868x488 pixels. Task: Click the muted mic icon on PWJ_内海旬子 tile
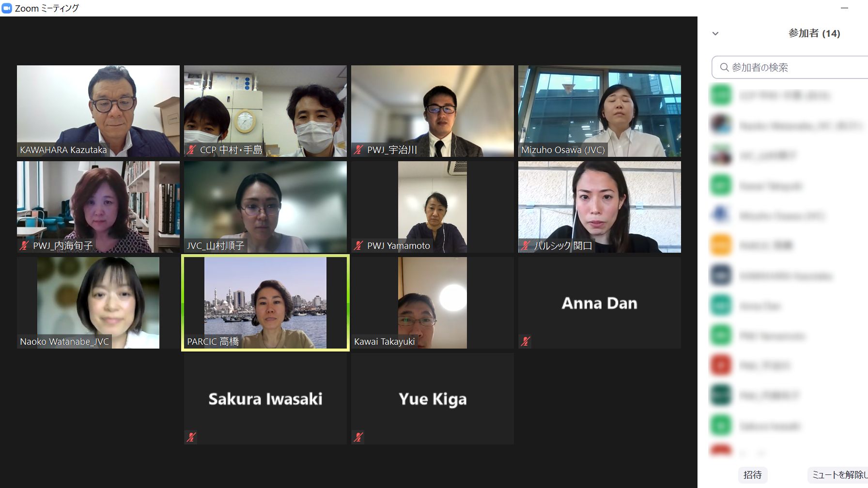24,246
